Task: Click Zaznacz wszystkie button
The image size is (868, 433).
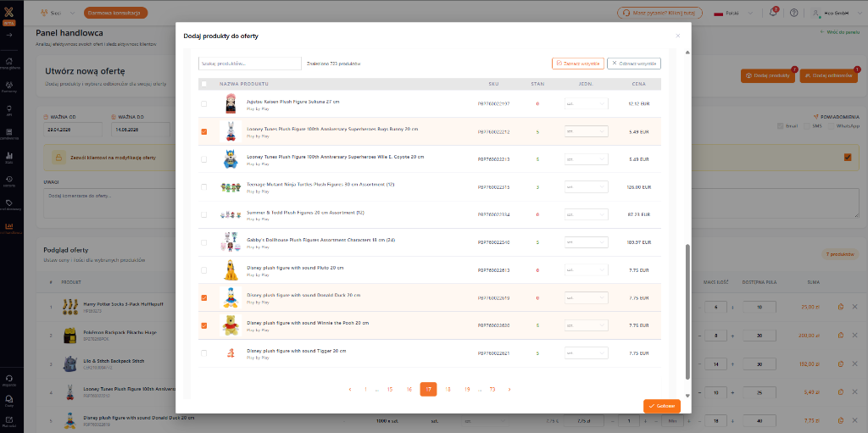Action: [x=578, y=64]
